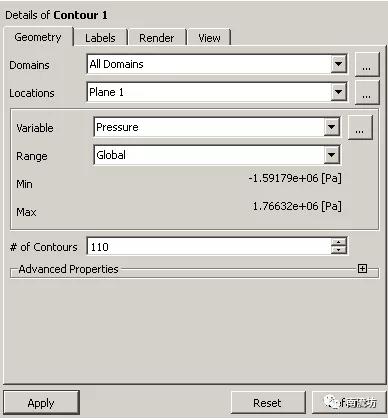Click the button beside Reset
388x420 pixels.
(x=349, y=403)
